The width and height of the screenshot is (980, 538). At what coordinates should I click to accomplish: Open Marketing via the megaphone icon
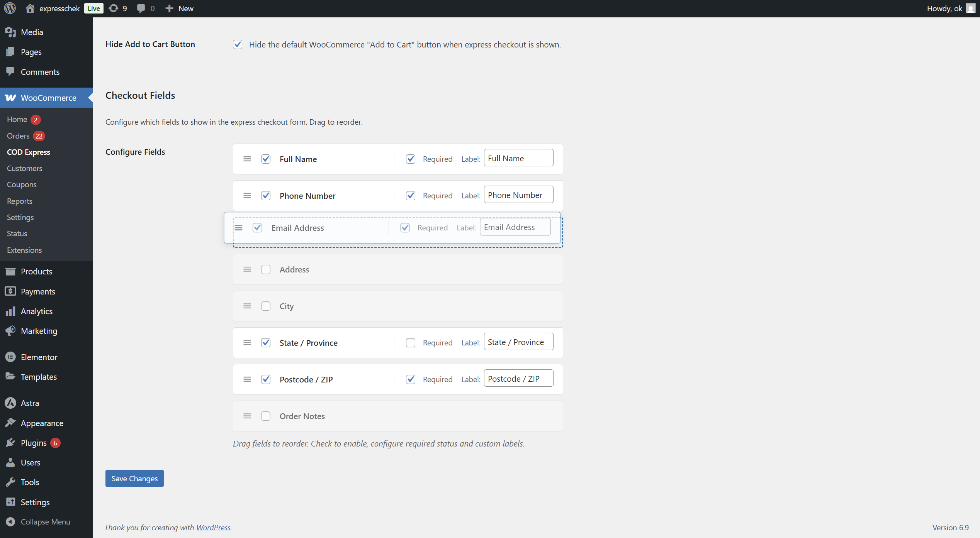click(10, 331)
